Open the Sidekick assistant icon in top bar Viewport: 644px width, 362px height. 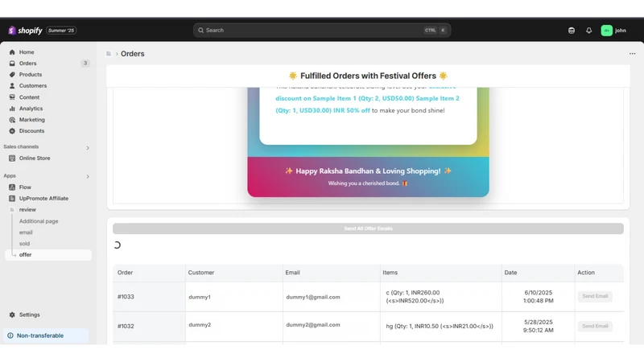[x=572, y=31]
